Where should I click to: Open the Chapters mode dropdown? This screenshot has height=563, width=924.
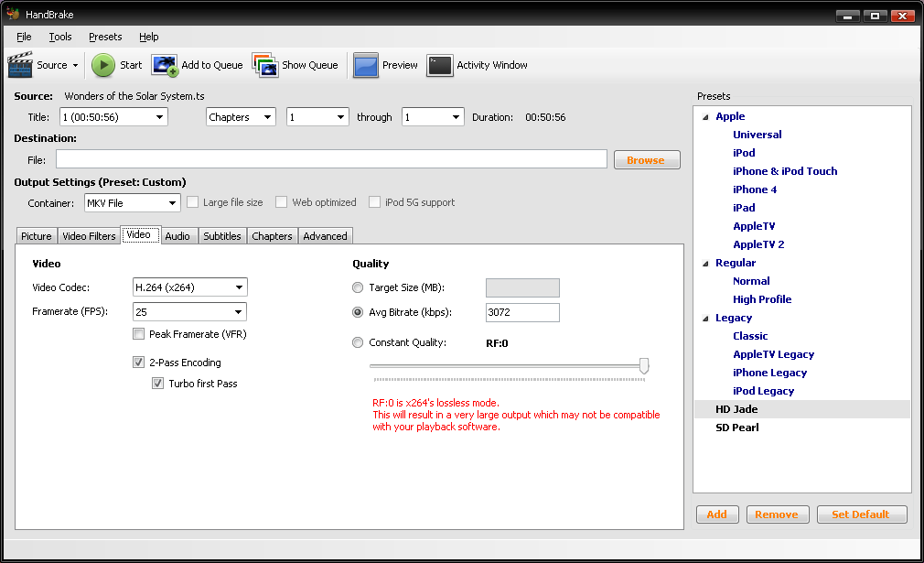coord(241,117)
